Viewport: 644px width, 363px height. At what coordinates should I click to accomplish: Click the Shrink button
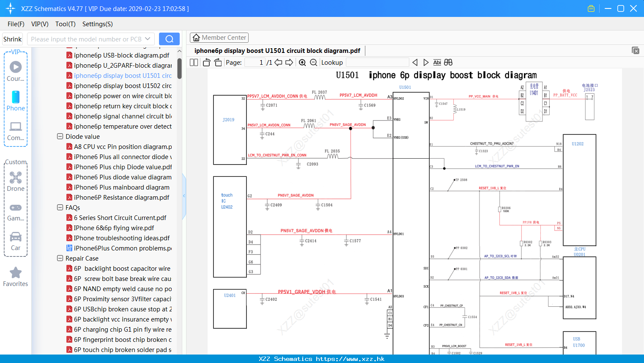pos(12,39)
